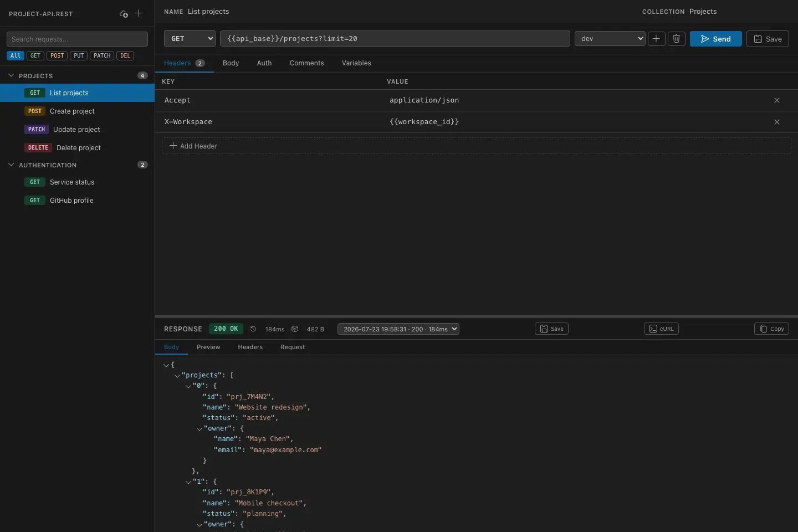Filter requests by ALL methods
Viewport: 798px width, 532px height.
pyautogui.click(x=16, y=55)
